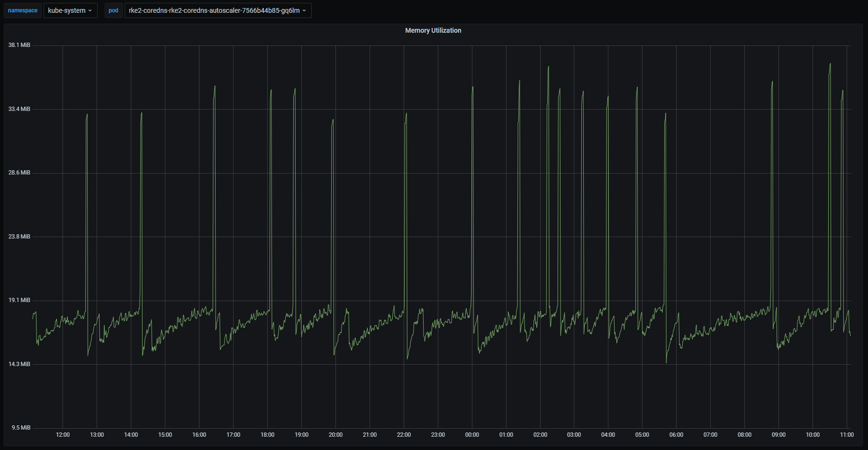The width and height of the screenshot is (868, 450).
Task: Click the pod variable label
Action: click(113, 10)
